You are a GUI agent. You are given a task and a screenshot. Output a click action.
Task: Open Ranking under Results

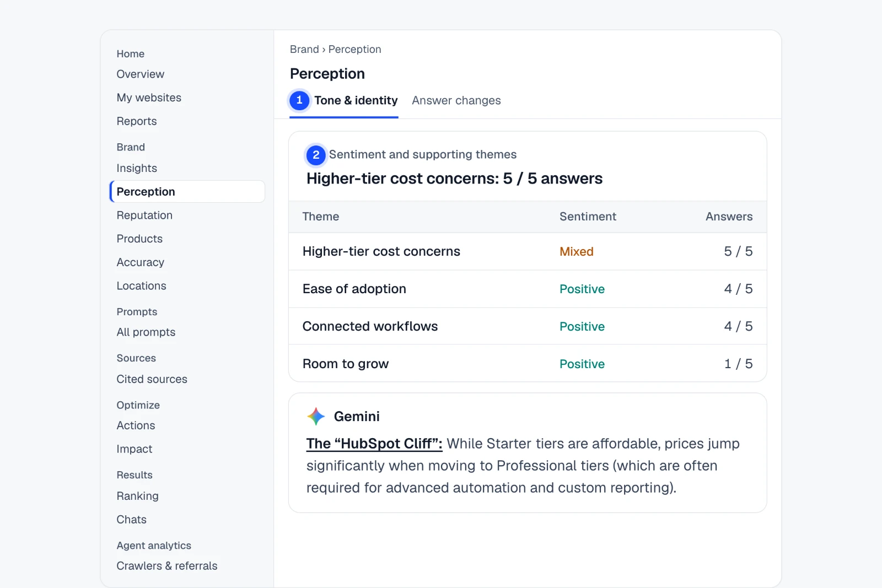[137, 496]
